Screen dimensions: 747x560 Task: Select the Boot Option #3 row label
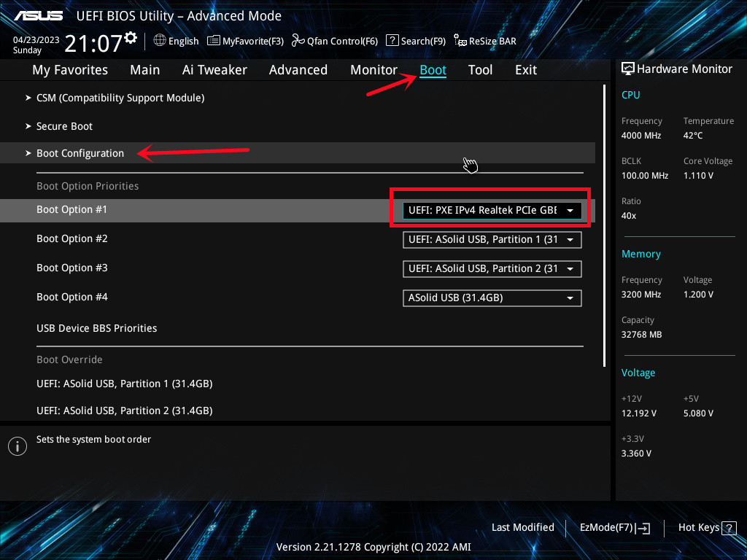coord(72,268)
